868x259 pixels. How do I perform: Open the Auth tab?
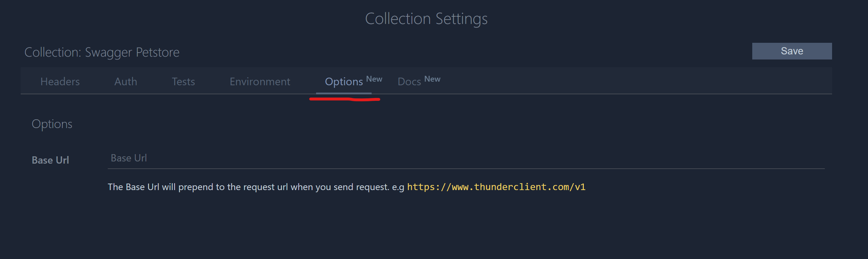126,82
